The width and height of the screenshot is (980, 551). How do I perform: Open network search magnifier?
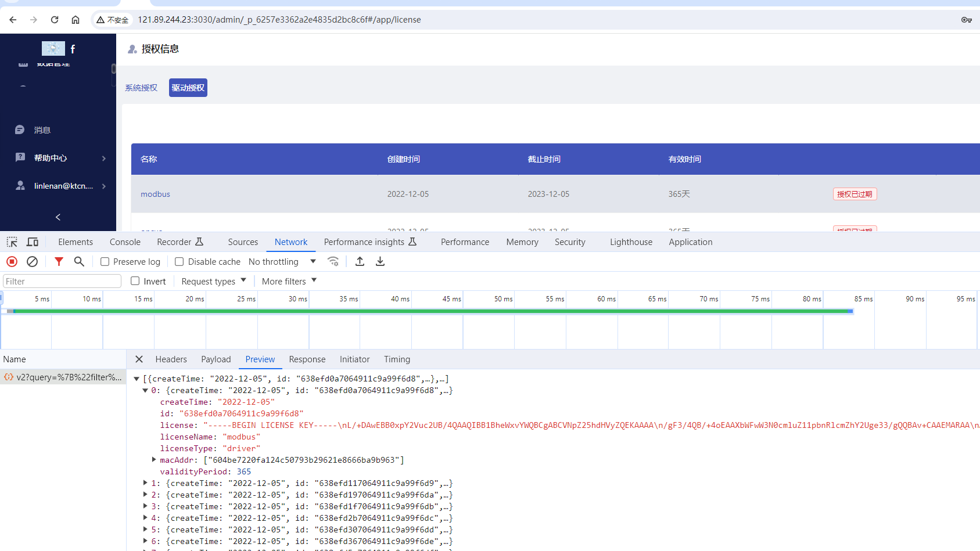79,262
